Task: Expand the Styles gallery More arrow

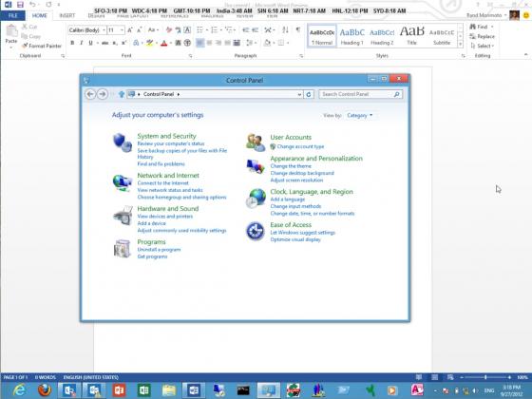Action: (461, 44)
